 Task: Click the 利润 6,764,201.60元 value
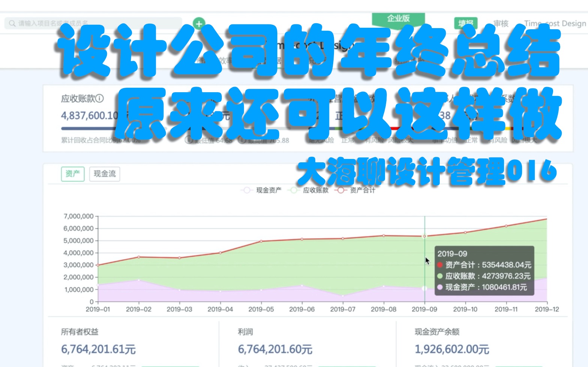pyautogui.click(x=275, y=349)
